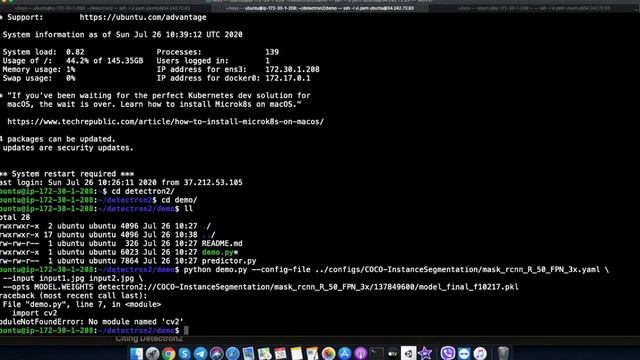The height and width of the screenshot is (360, 640).
Task: Click the 'll' command at the prompt
Action: point(188,209)
